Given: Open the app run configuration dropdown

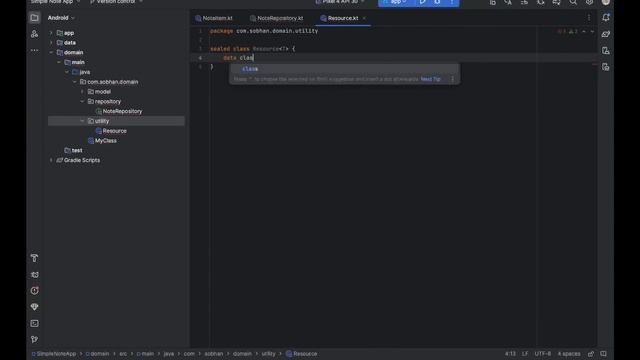Looking at the screenshot, I should [x=395, y=2].
